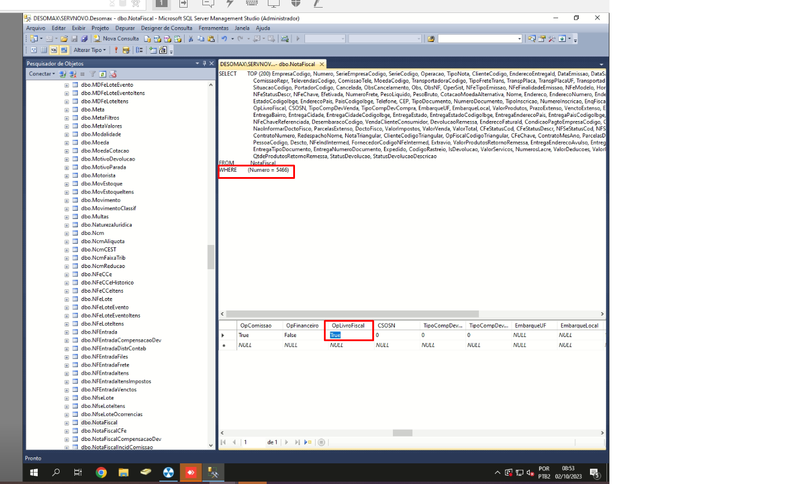Click the OpLivroFiscal column header

pyautogui.click(x=348, y=325)
